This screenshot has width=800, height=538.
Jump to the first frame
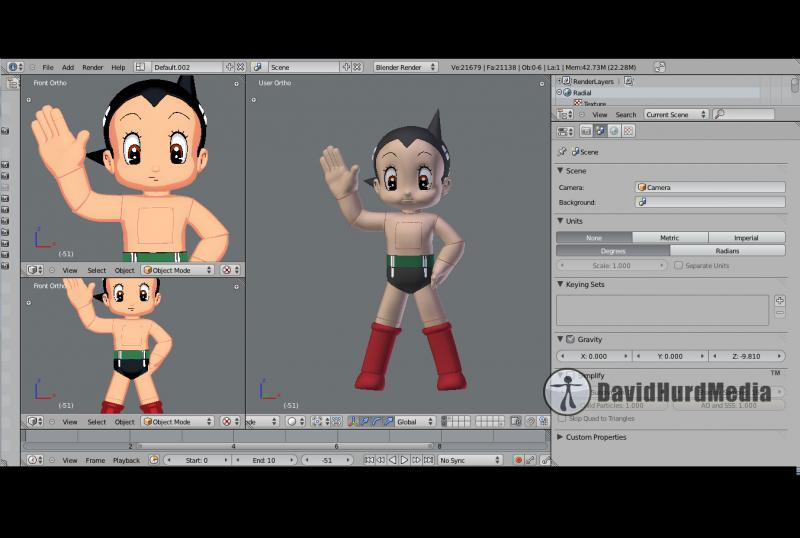(x=369, y=460)
